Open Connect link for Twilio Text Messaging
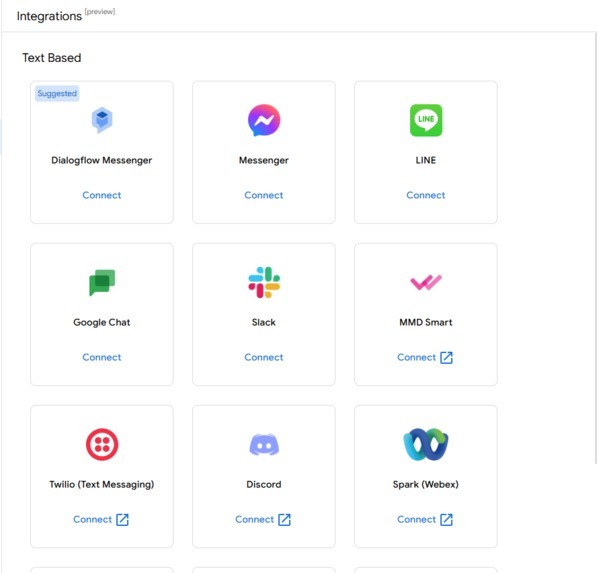 pyautogui.click(x=93, y=520)
